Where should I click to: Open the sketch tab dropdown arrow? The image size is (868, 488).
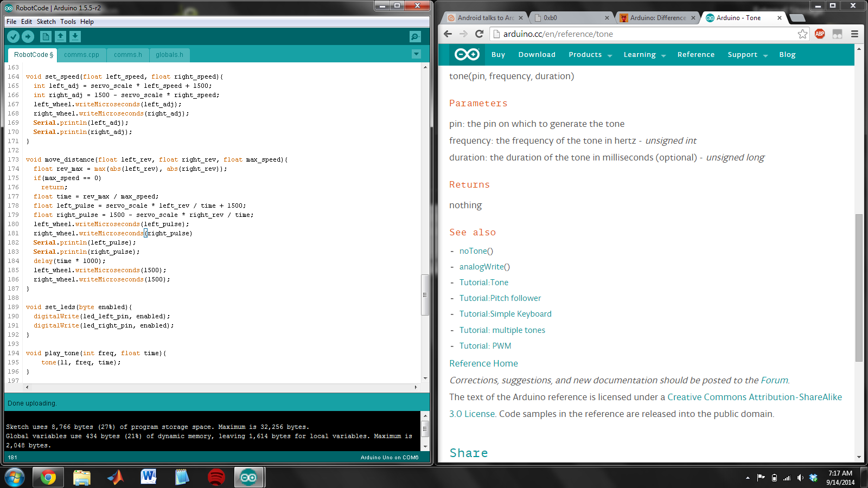coord(416,54)
